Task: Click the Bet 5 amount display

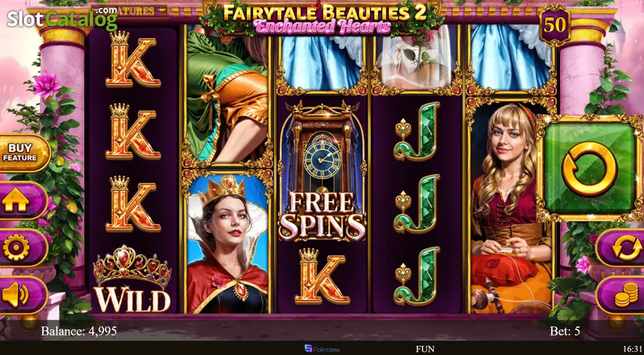Action: [x=565, y=331]
